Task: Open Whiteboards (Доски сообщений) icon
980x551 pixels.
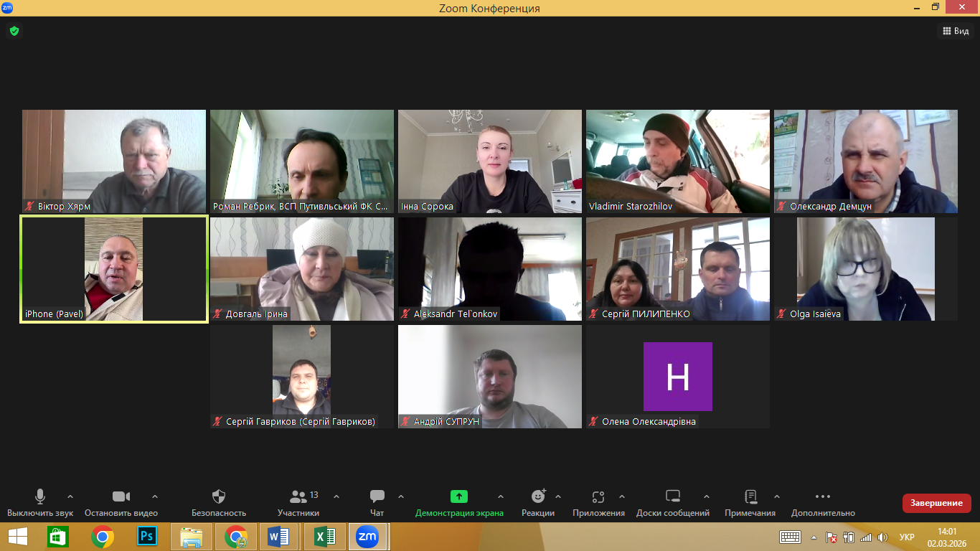Action: (x=672, y=496)
